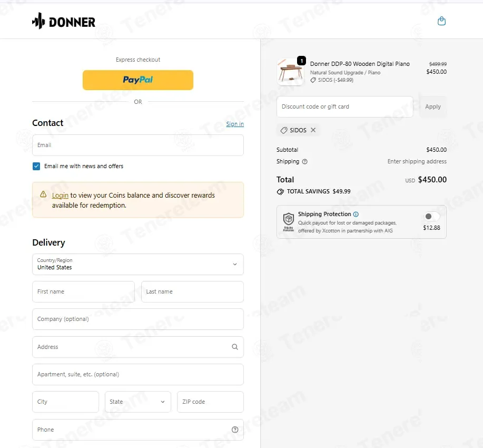Image resolution: width=483 pixels, height=448 pixels.
Task: Click the Login link for Coins balance
Action: (60, 195)
